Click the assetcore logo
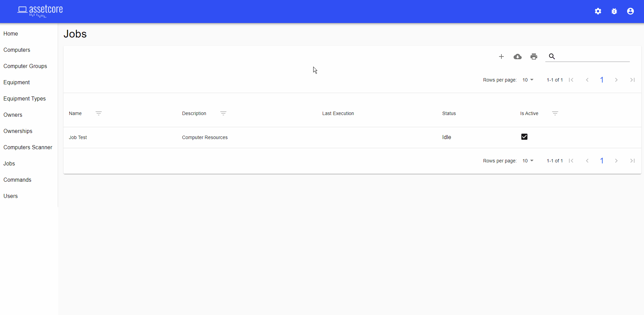The height and width of the screenshot is (315, 644). tap(40, 11)
